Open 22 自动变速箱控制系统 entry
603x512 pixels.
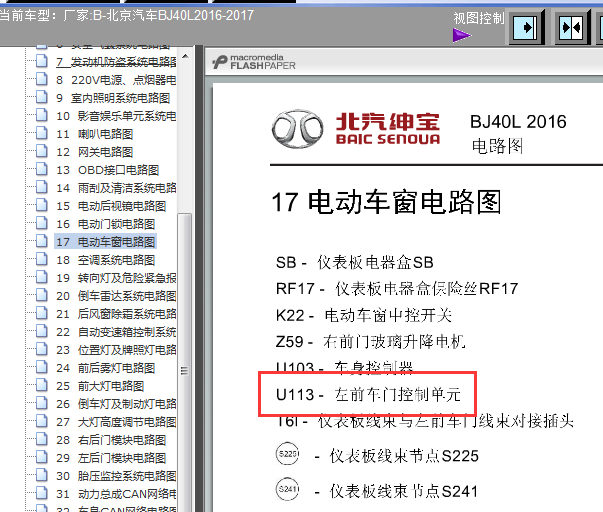(116, 332)
